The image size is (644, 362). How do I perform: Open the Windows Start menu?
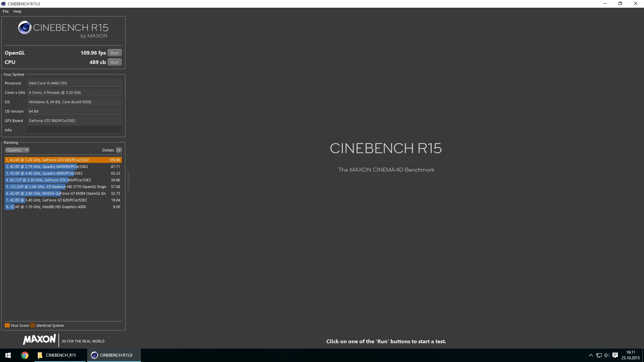tap(8, 355)
